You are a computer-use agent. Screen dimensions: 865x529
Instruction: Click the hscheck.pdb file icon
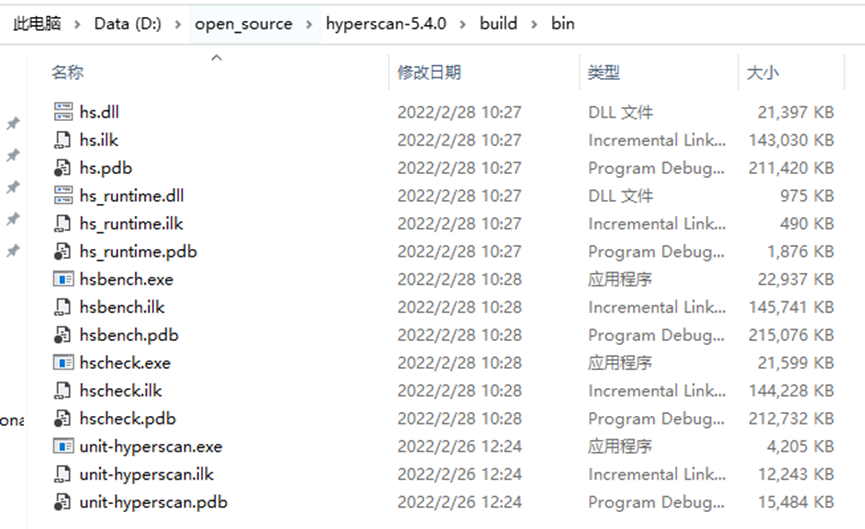(x=63, y=419)
